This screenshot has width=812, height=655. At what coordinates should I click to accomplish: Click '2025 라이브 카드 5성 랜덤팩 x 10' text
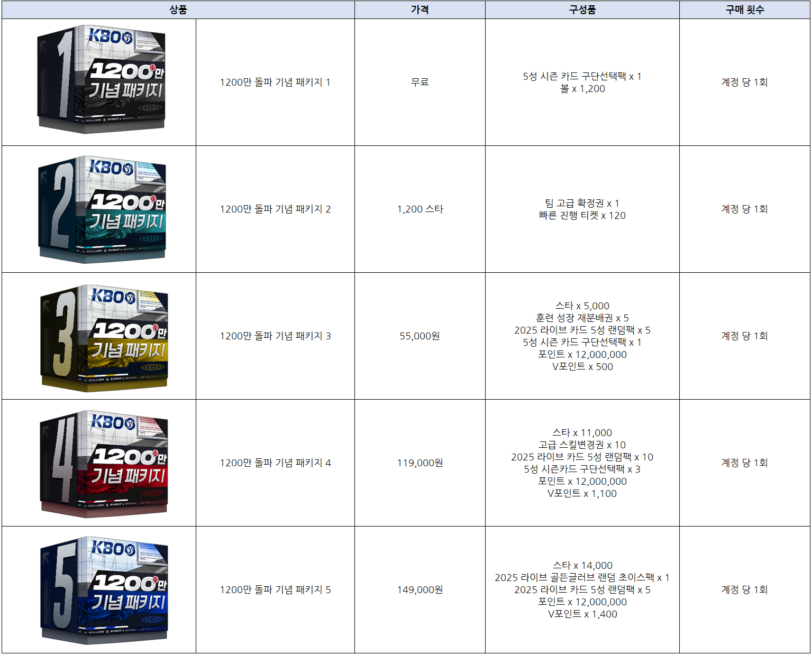[x=582, y=457]
